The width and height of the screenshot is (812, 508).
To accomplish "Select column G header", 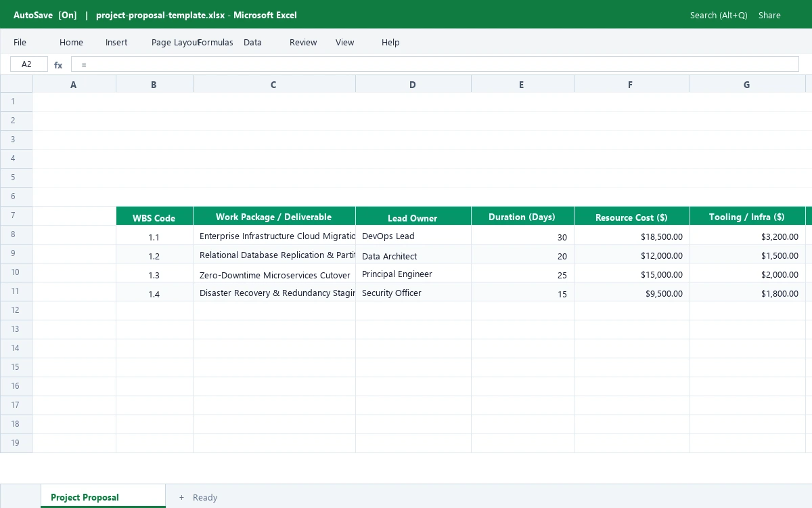I will click(748, 84).
